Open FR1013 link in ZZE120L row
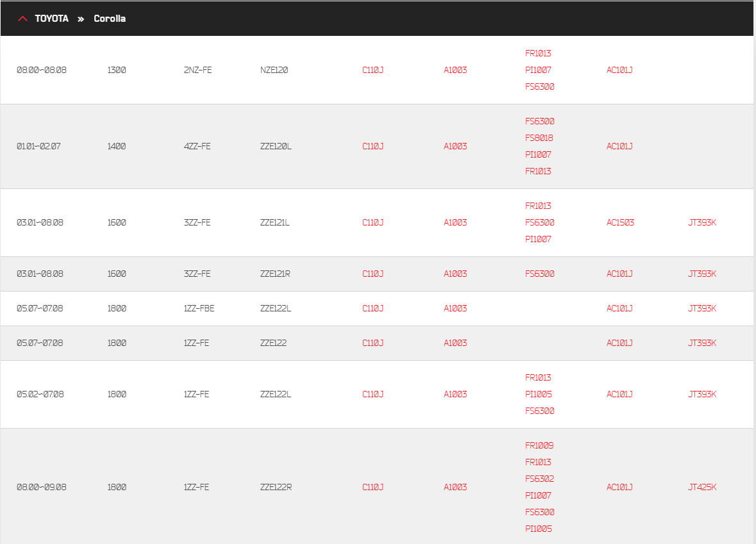Image resolution: width=756 pixels, height=544 pixels. [x=538, y=172]
